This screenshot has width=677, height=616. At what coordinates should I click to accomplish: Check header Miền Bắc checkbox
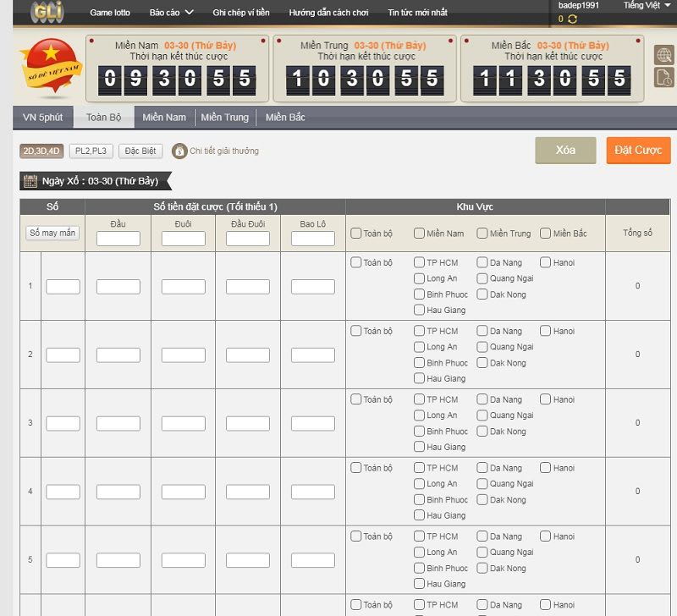point(545,234)
